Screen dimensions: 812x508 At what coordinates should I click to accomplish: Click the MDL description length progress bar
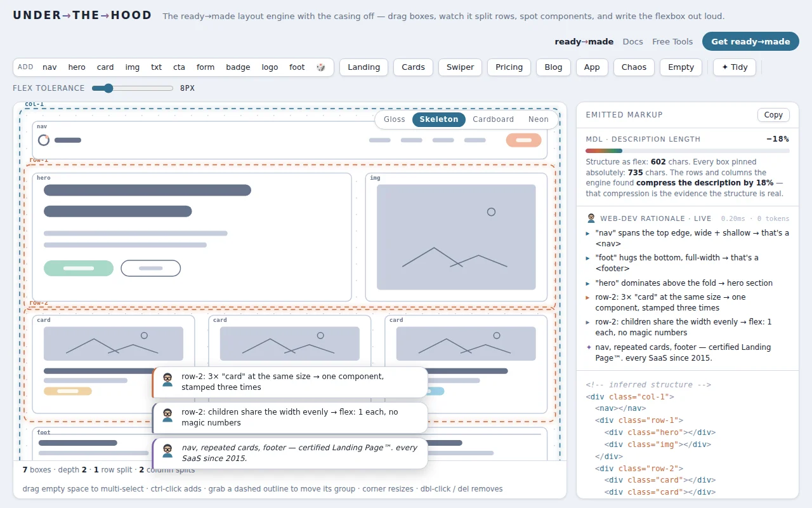688,151
